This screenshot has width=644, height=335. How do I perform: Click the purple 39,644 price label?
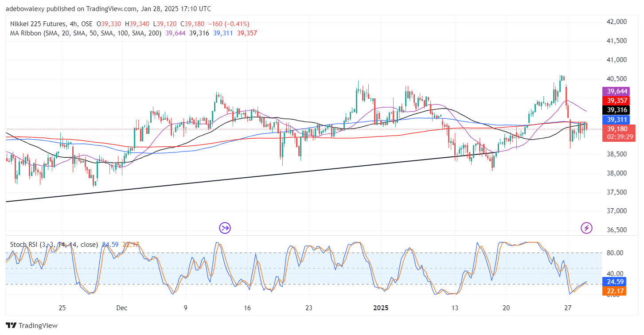[x=617, y=91]
